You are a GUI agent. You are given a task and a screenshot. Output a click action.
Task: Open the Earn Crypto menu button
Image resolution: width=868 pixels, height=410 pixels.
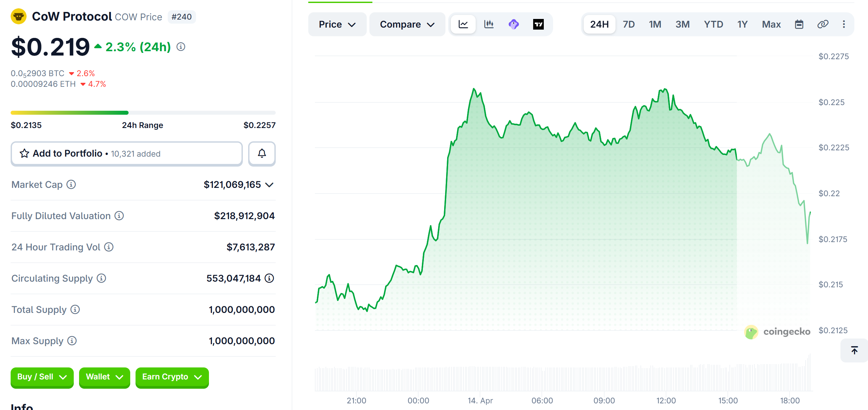click(172, 377)
